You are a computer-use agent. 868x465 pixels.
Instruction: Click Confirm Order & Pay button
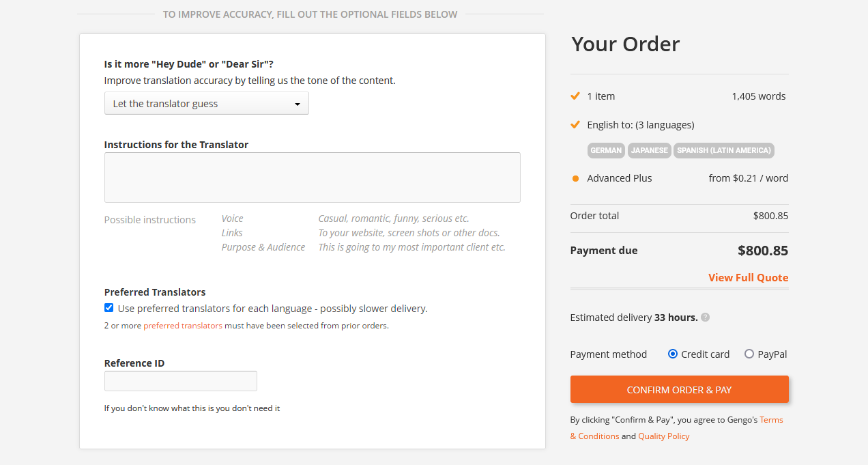(x=680, y=390)
